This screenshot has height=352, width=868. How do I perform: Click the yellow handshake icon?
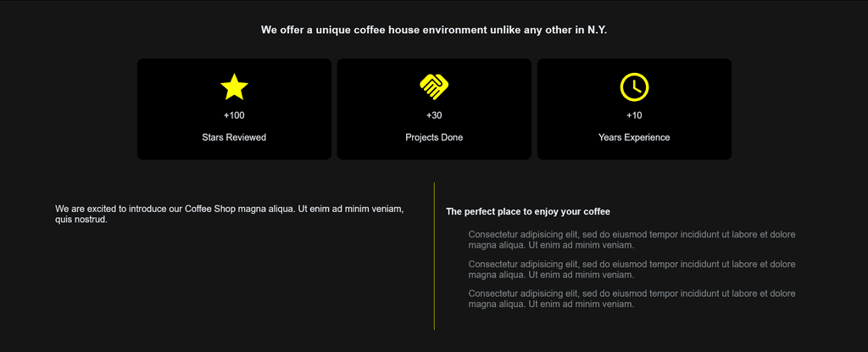click(x=434, y=87)
